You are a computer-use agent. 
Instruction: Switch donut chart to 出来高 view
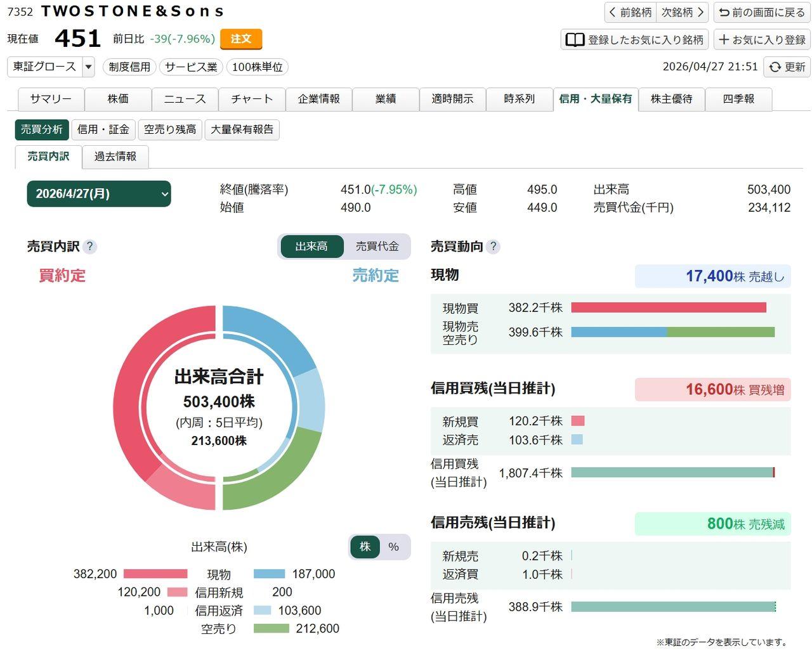click(x=311, y=247)
